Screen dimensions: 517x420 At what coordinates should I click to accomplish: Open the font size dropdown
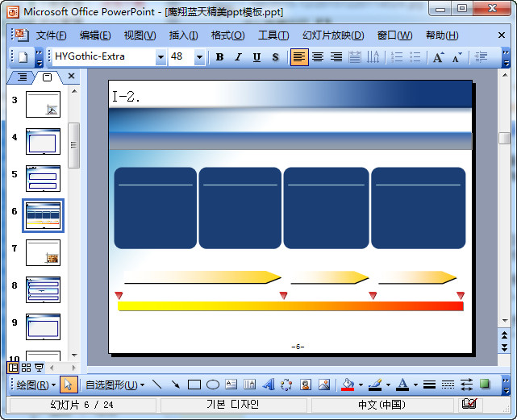[199, 57]
